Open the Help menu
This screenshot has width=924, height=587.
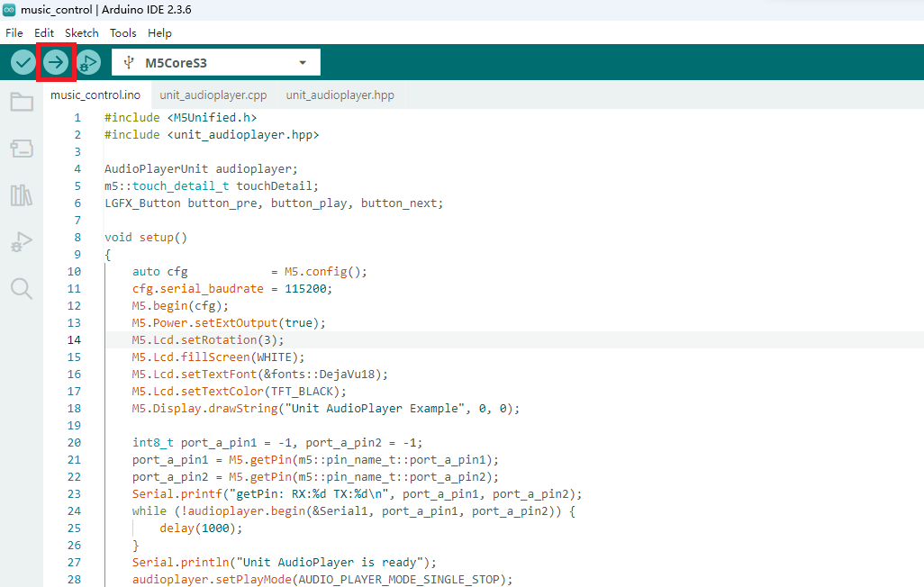click(159, 33)
